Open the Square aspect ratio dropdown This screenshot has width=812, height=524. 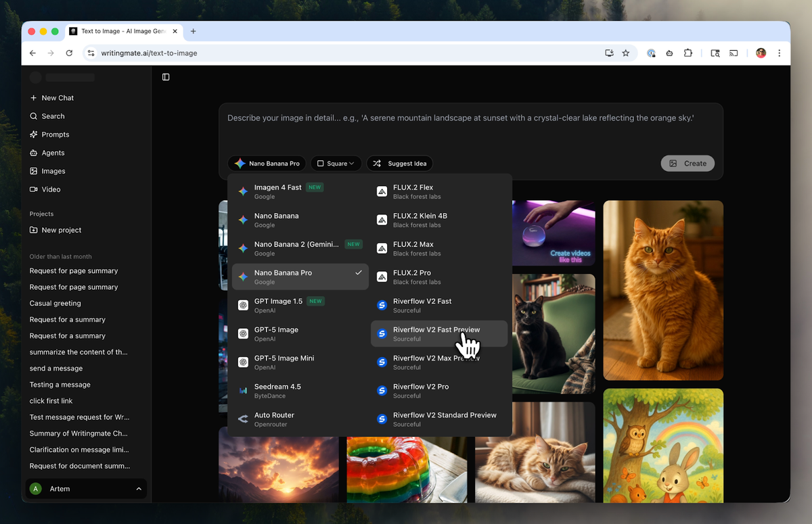(336, 164)
